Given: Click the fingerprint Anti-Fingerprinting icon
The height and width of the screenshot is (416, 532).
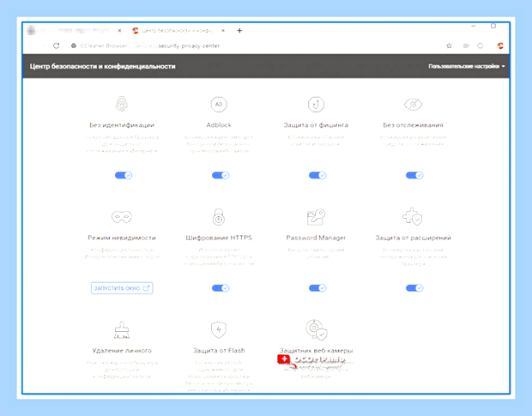Looking at the screenshot, I should click(x=122, y=104).
